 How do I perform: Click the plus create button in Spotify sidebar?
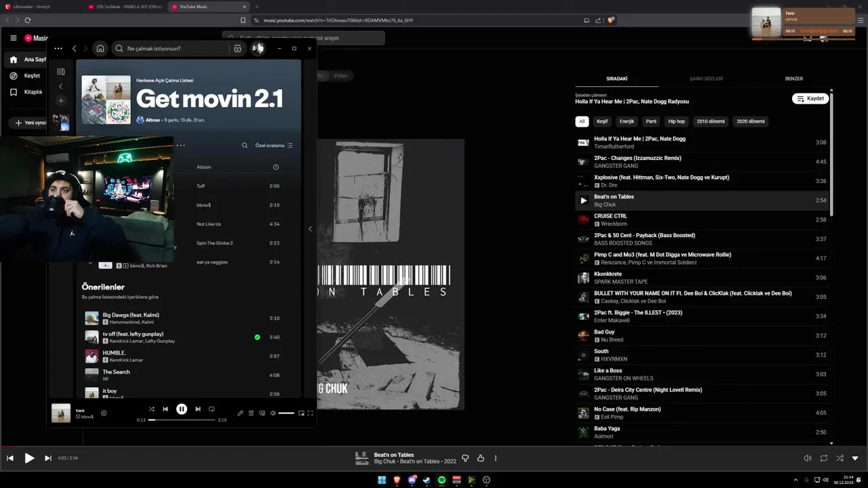pyautogui.click(x=61, y=100)
